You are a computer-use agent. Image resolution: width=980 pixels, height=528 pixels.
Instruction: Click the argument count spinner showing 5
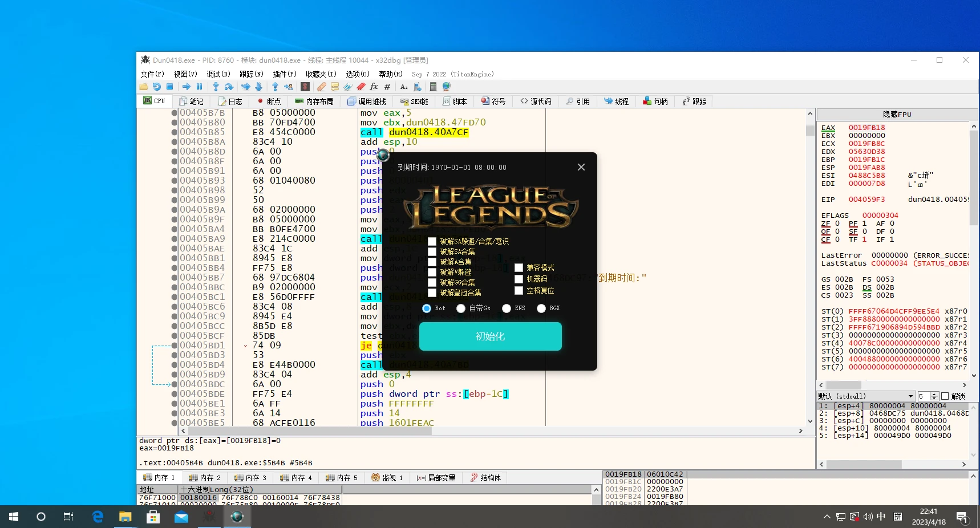(928, 396)
